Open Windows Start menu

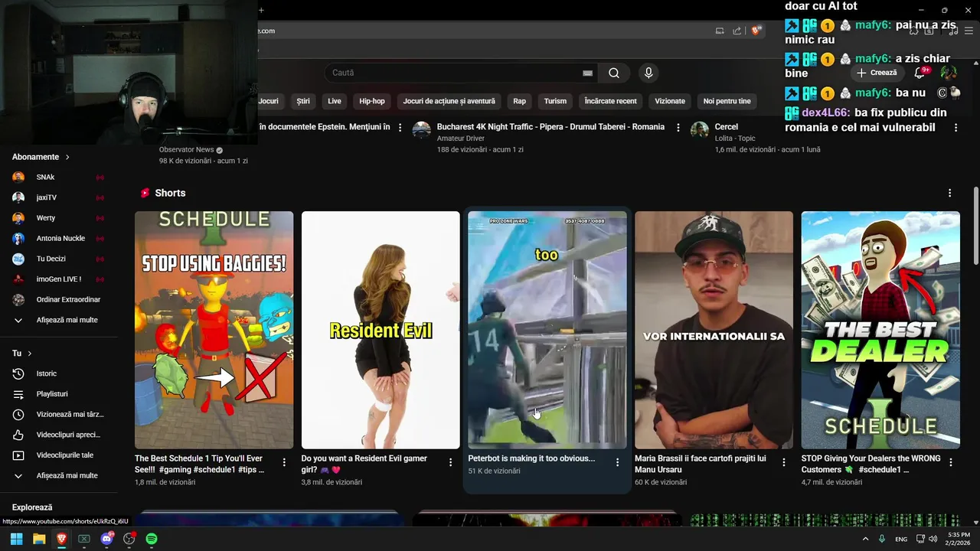(16, 539)
